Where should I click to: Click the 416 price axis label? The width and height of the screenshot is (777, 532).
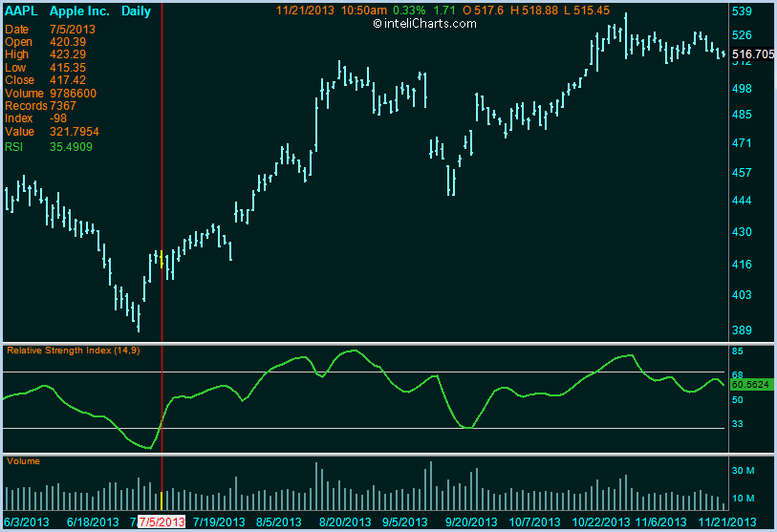click(742, 265)
